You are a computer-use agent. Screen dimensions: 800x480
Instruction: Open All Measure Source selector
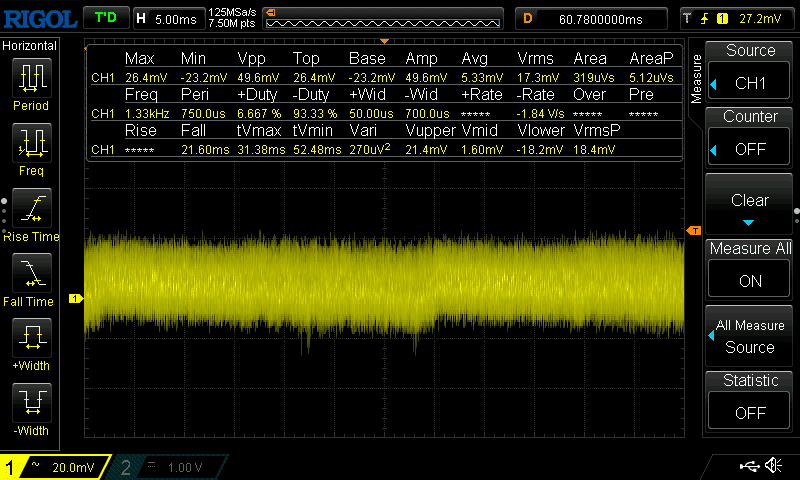(750, 336)
